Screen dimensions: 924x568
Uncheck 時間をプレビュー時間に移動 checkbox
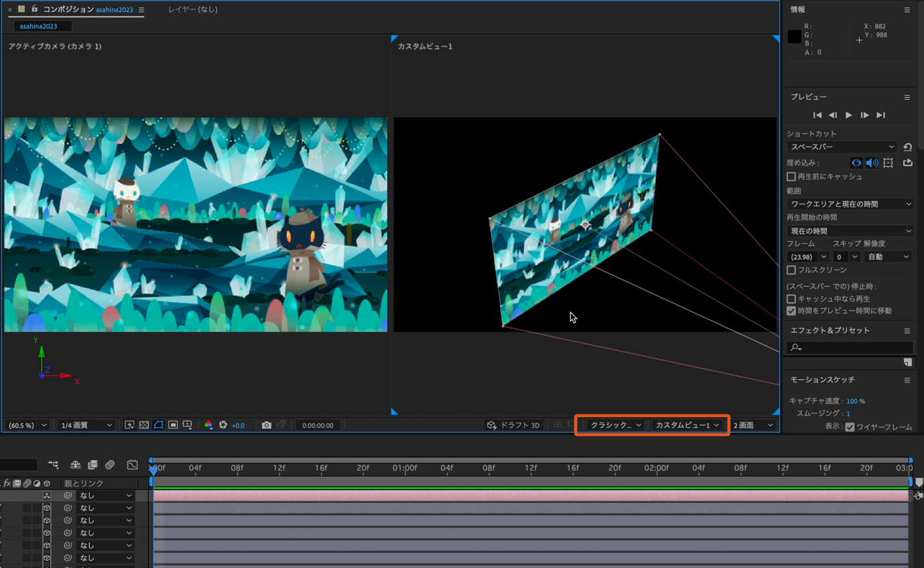point(791,311)
